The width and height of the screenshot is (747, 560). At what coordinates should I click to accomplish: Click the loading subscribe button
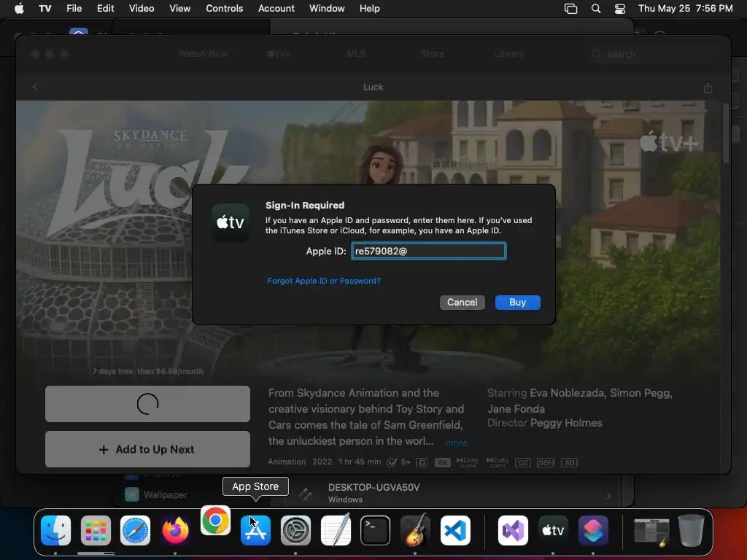(x=147, y=404)
